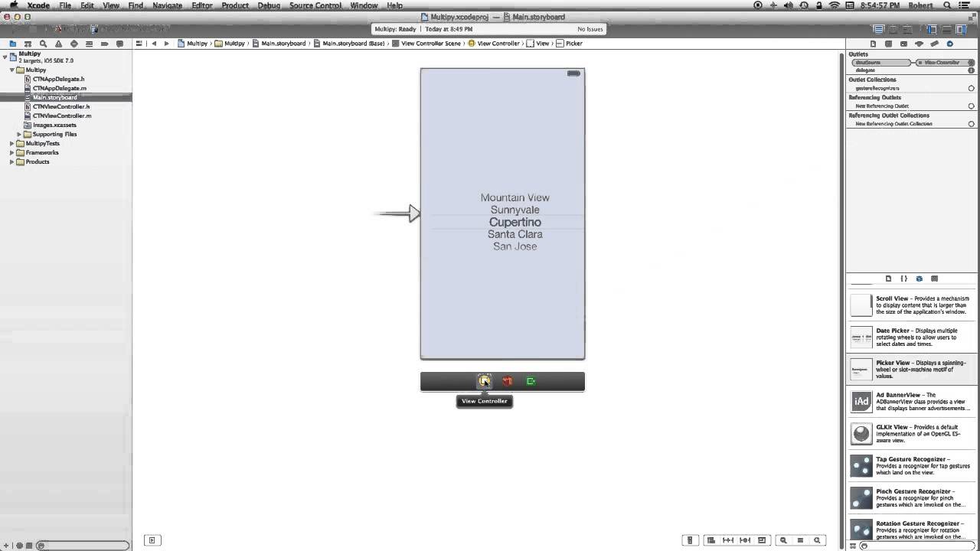
Task: Select CTNAppDelegate.m in navigator
Action: click(x=59, y=88)
